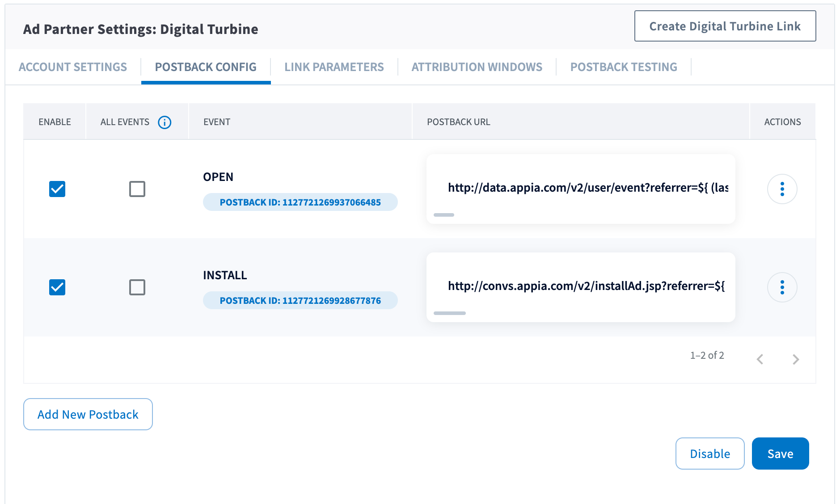Save the postback configuration

pyautogui.click(x=781, y=454)
